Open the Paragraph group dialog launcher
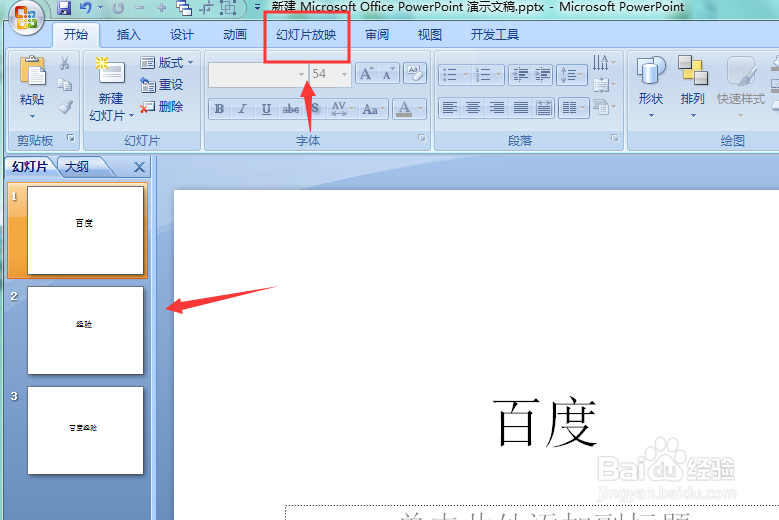The image size is (779, 520). coord(615,139)
